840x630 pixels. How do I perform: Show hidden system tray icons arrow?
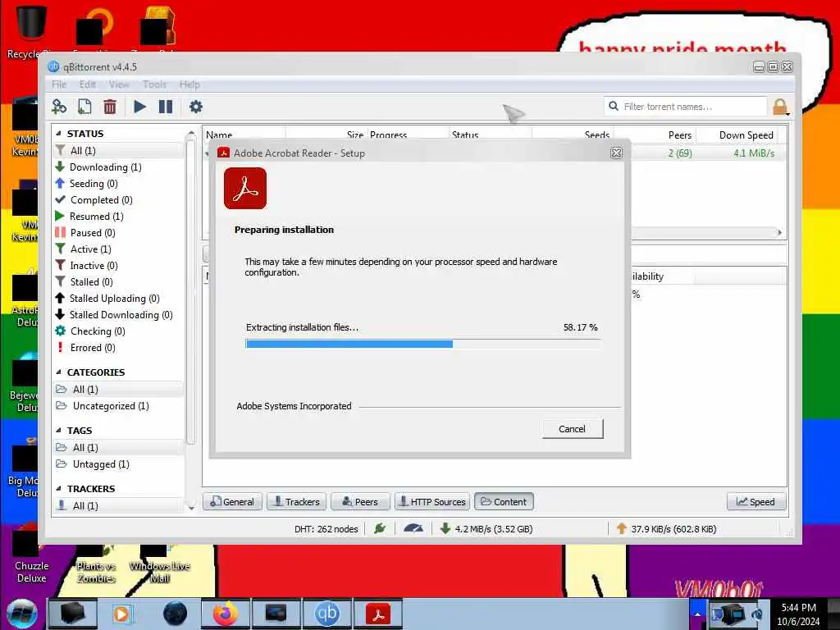[697, 614]
